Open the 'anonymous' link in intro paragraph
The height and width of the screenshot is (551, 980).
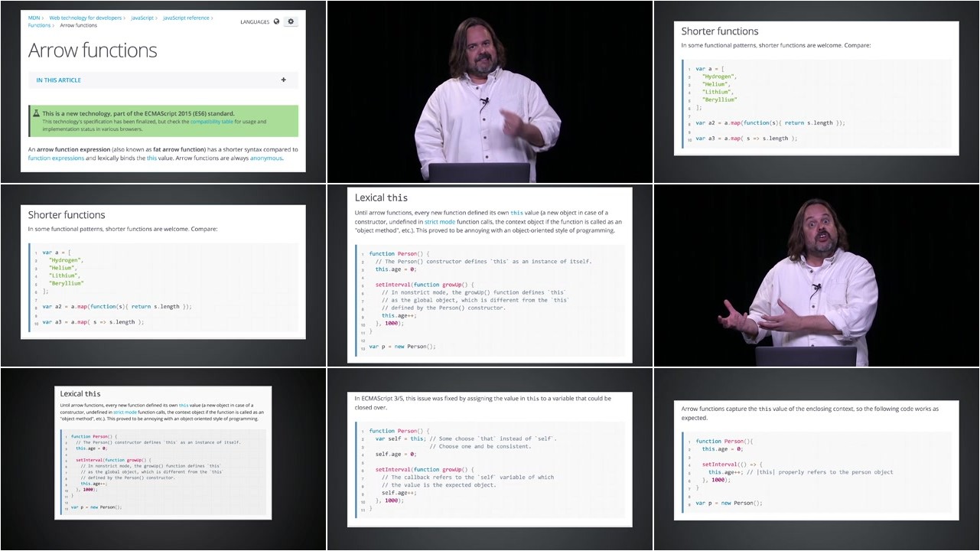(266, 158)
